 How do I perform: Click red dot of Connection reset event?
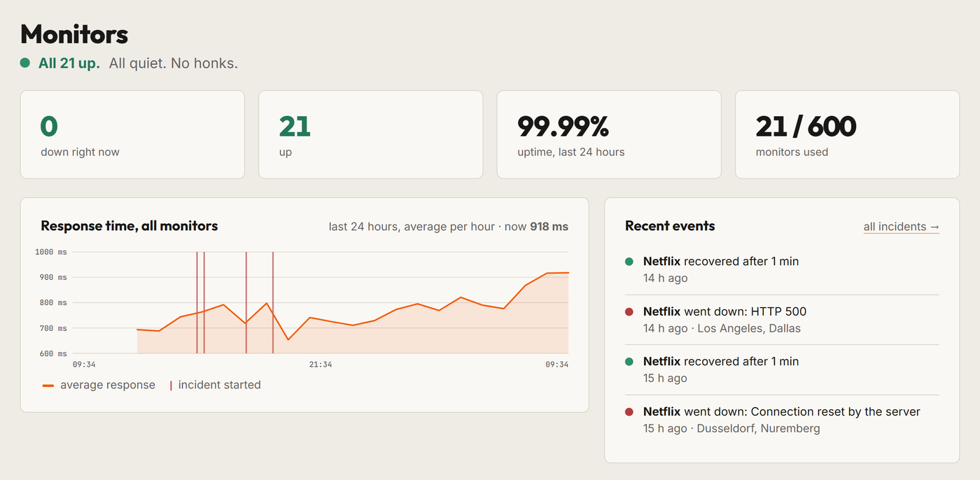click(629, 412)
